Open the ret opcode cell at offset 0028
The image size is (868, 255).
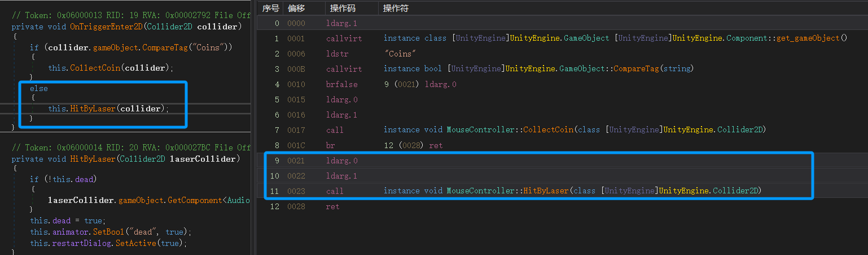pos(332,206)
